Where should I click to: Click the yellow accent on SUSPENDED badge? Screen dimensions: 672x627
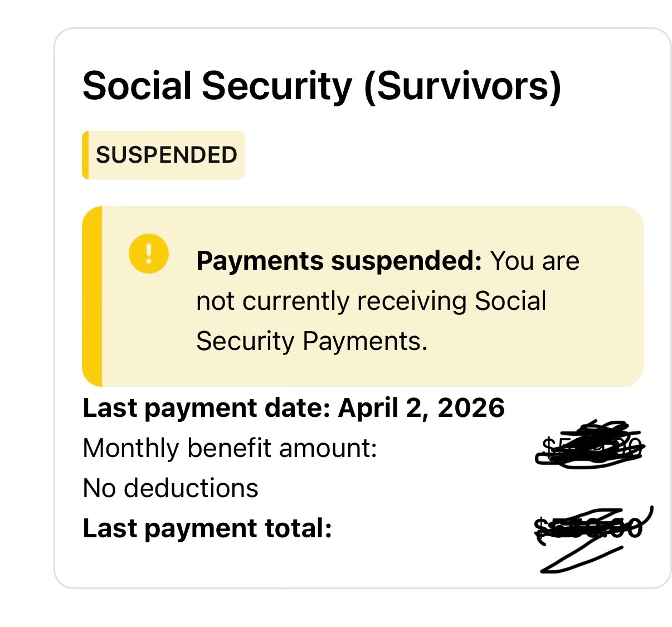85,155
